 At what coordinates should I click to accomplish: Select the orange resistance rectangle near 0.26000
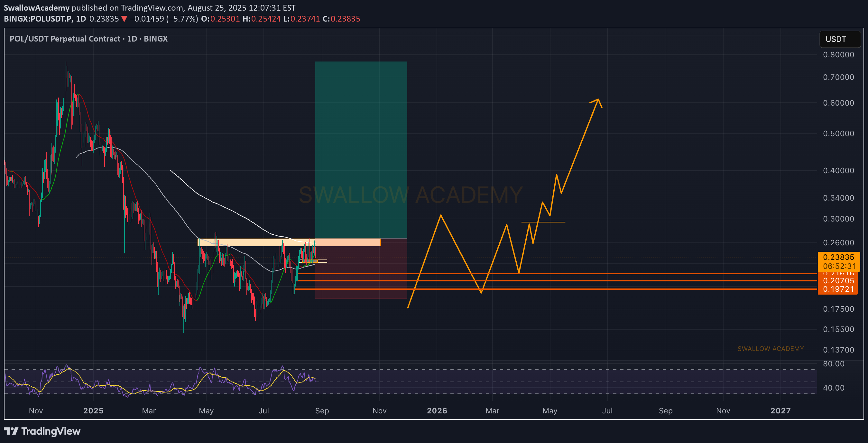289,242
